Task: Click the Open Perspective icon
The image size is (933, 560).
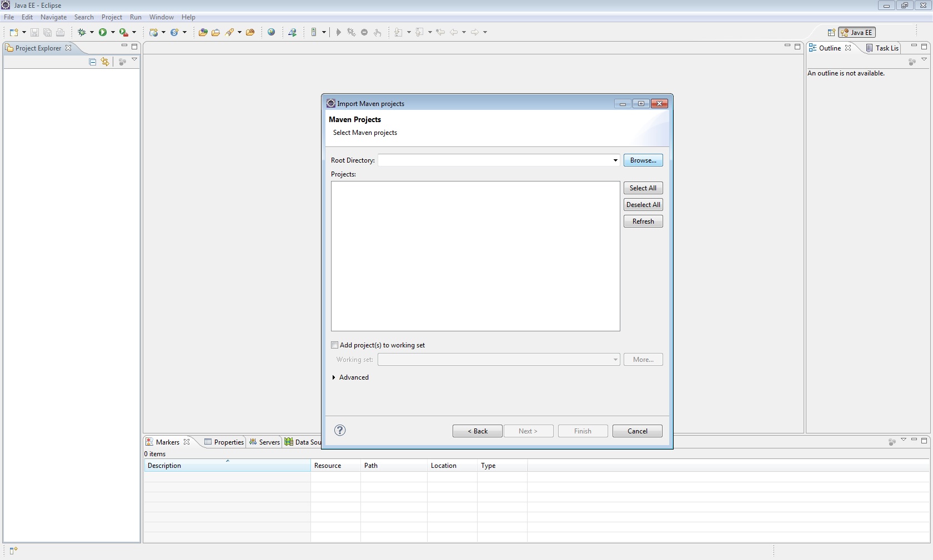Action: click(831, 33)
